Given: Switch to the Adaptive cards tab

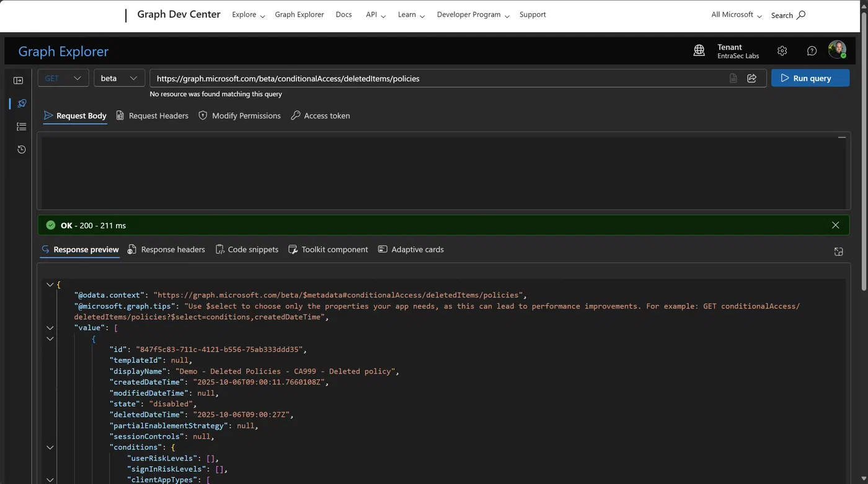Looking at the screenshot, I should coord(411,249).
